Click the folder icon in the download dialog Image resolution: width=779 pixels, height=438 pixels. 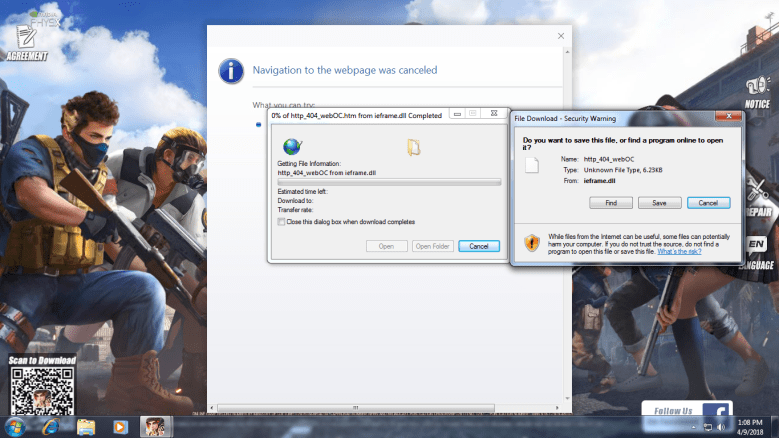[x=413, y=147]
